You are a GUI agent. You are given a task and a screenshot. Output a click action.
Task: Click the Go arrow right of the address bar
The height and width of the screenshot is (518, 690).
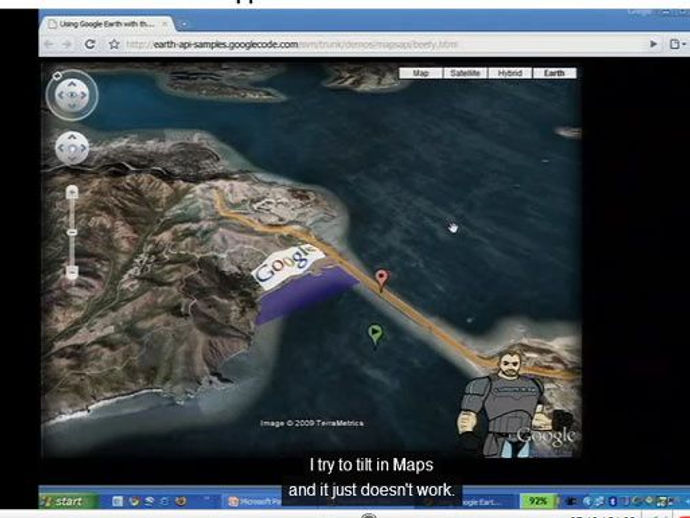653,44
